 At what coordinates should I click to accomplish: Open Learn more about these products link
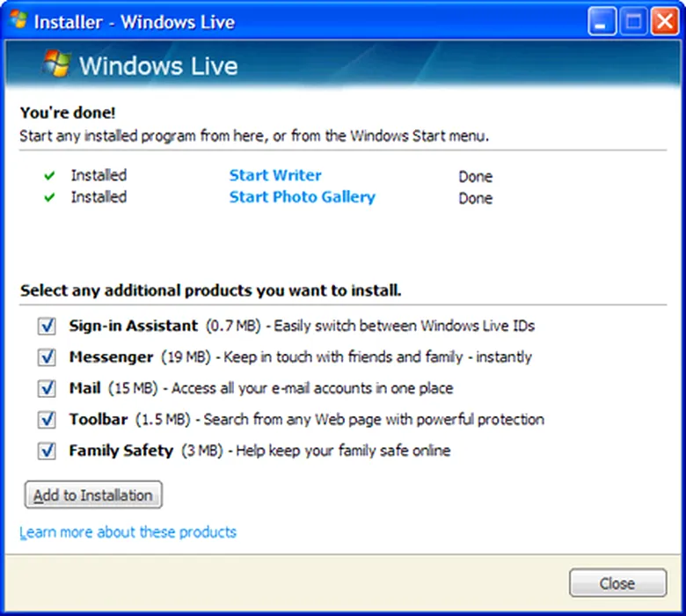pos(128,532)
